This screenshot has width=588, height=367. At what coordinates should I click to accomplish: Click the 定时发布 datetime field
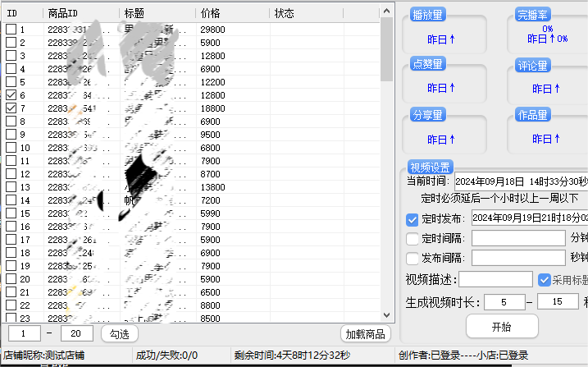click(530, 218)
